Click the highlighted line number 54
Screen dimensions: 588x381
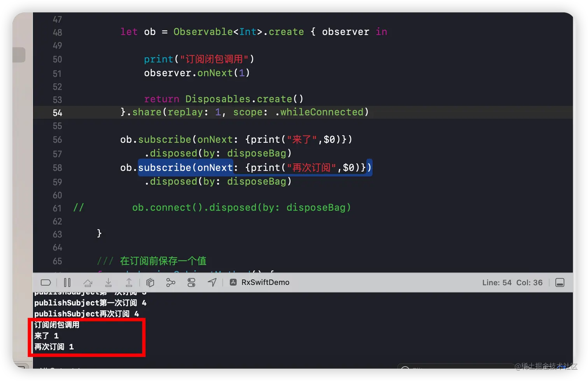[58, 113]
